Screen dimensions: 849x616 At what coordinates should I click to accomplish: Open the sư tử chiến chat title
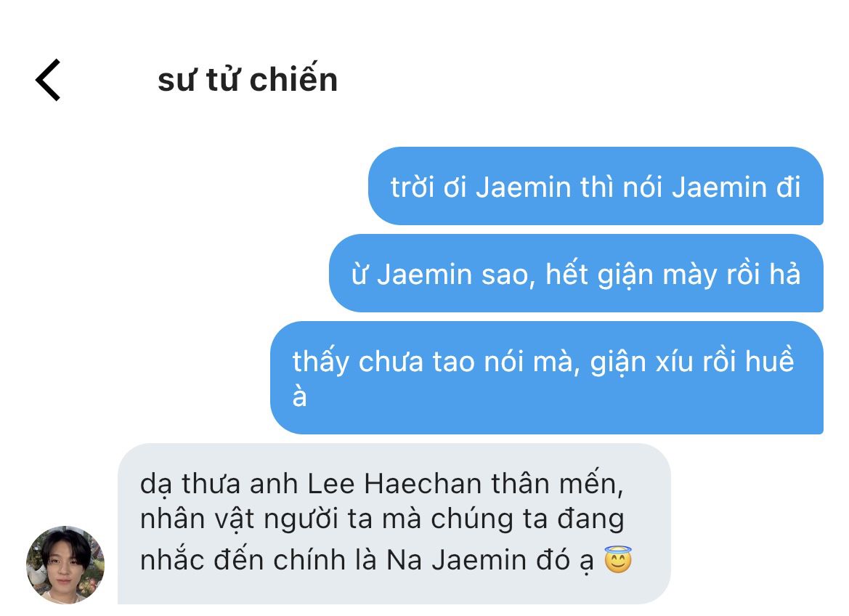(248, 80)
